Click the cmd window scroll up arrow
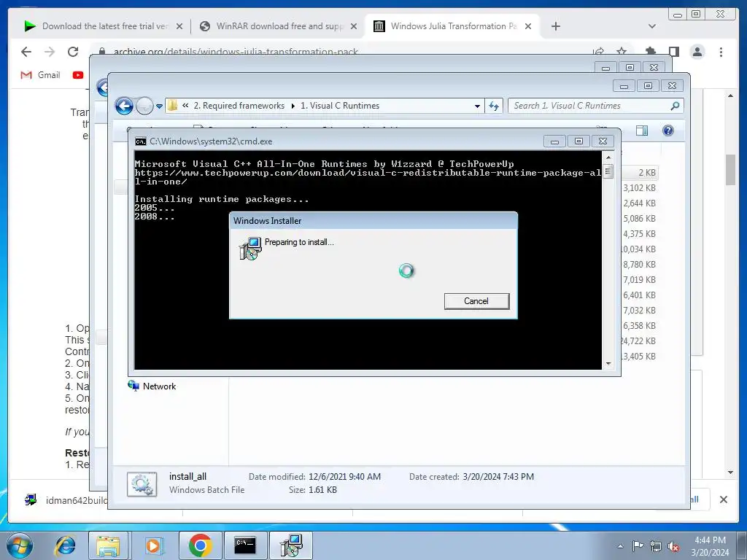This screenshot has width=747, height=560. point(608,157)
